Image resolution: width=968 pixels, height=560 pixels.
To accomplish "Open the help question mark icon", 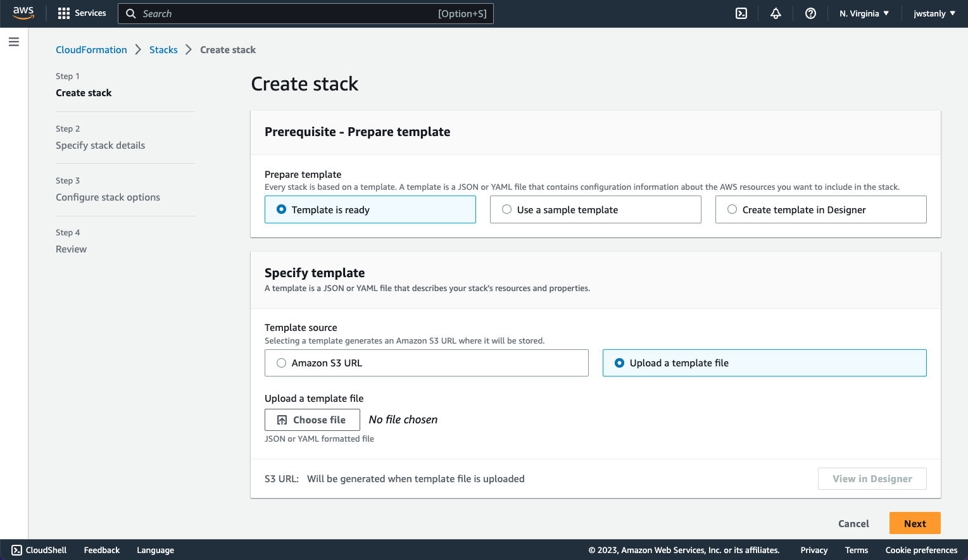I will (x=810, y=13).
